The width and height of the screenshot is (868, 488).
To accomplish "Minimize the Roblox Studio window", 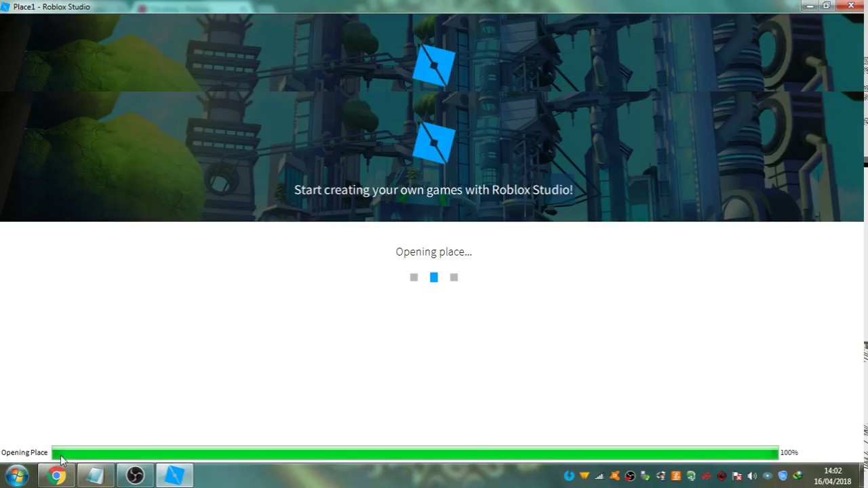I will 810,5.
